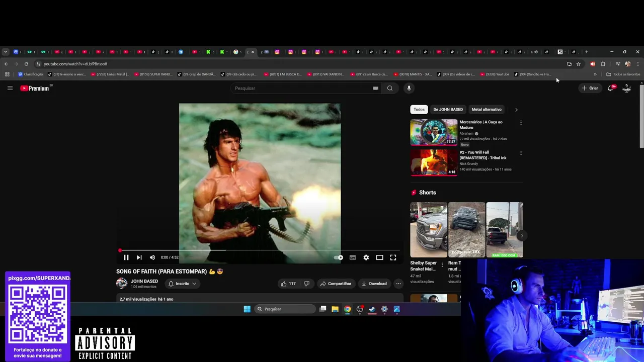Open the RAM 1500 COM short
644x362 pixels.
coord(505,230)
